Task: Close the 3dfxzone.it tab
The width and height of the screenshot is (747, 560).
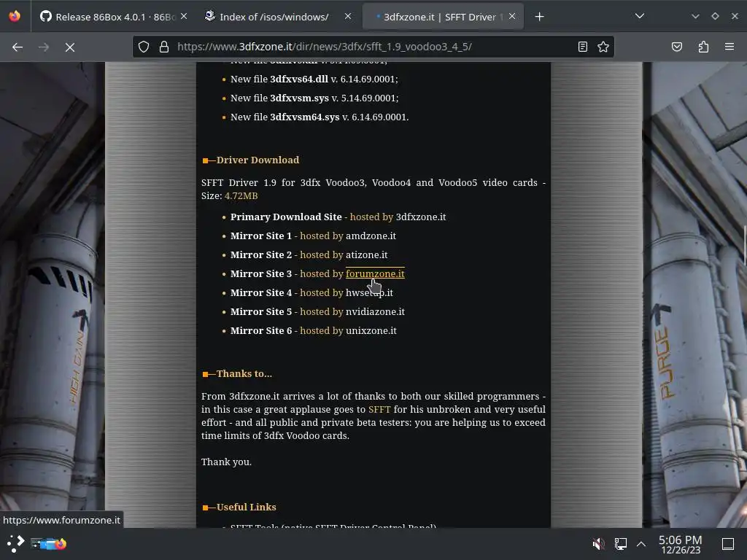Action: pyautogui.click(x=512, y=16)
